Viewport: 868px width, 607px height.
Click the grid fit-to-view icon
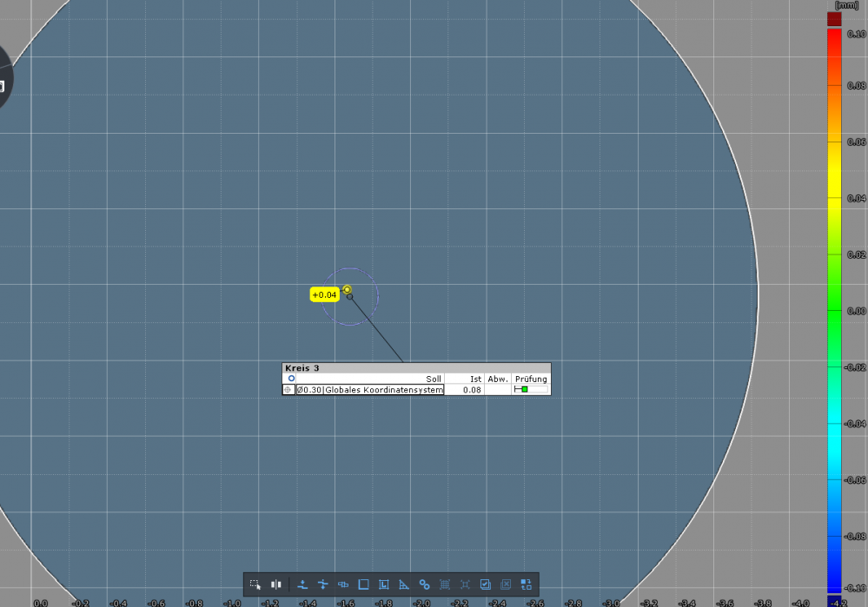[445, 584]
